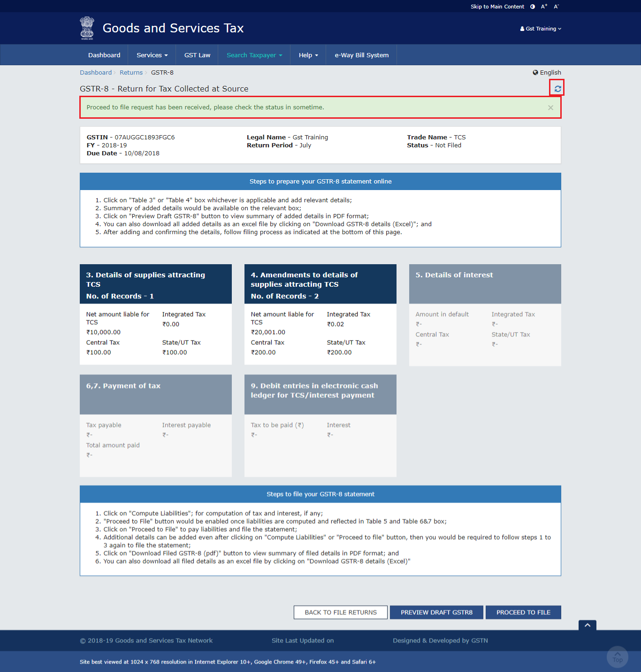Click the scroll-up chevron above footer
Screen dimensions: 641x672
click(x=588, y=625)
